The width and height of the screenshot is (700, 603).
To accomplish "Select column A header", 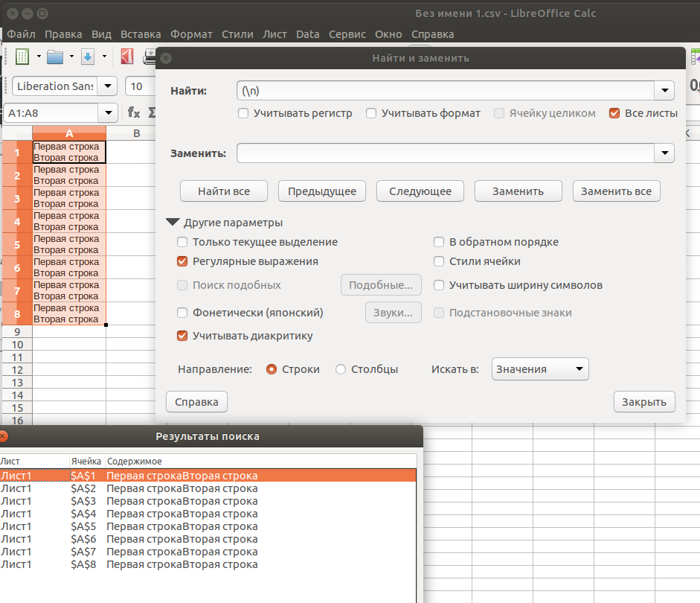I will click(69, 133).
